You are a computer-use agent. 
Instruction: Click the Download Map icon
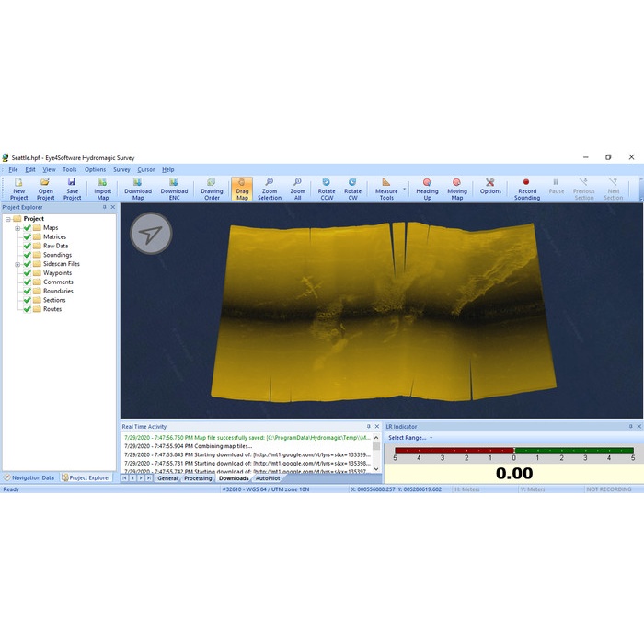138,189
